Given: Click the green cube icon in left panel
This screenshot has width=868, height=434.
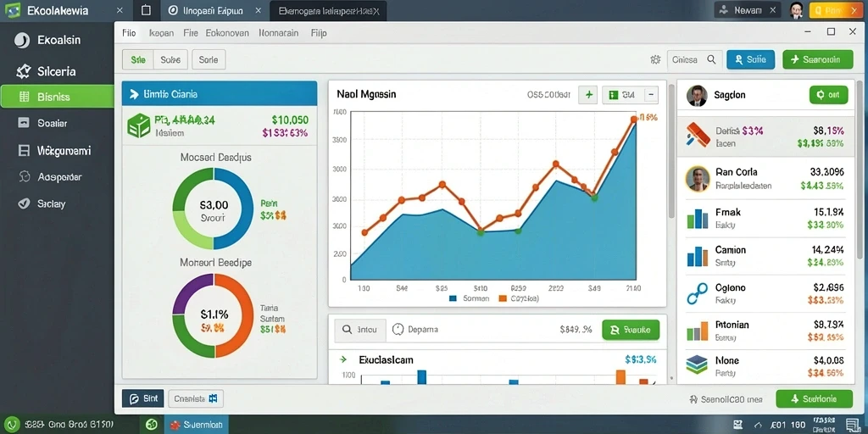Looking at the screenshot, I should [x=138, y=125].
